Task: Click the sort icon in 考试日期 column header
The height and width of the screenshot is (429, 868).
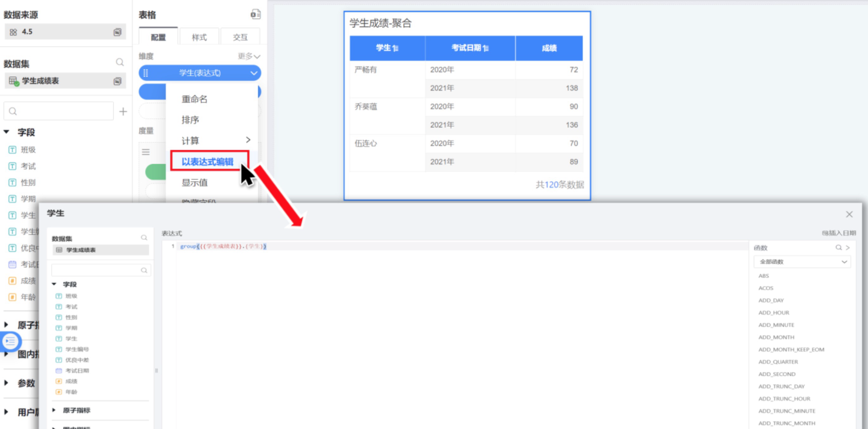Action: (486, 48)
